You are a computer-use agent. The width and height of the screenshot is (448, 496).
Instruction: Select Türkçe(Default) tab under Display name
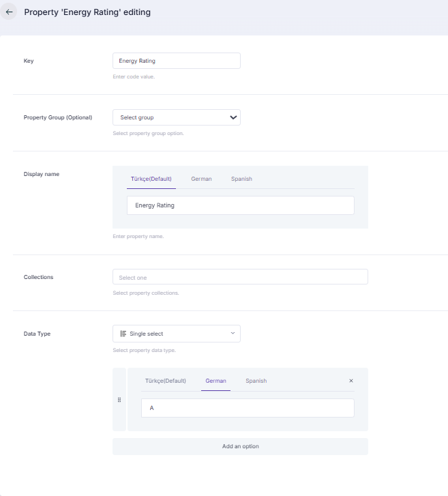click(151, 179)
